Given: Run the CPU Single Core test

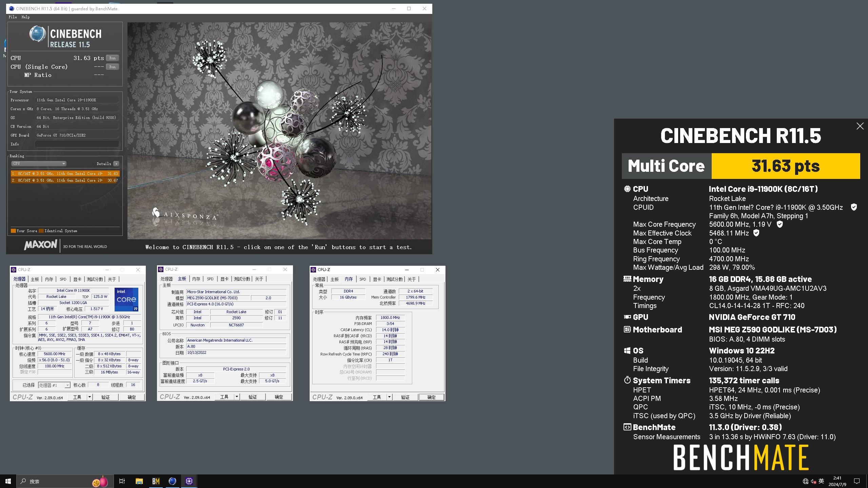Looking at the screenshot, I should point(112,67).
